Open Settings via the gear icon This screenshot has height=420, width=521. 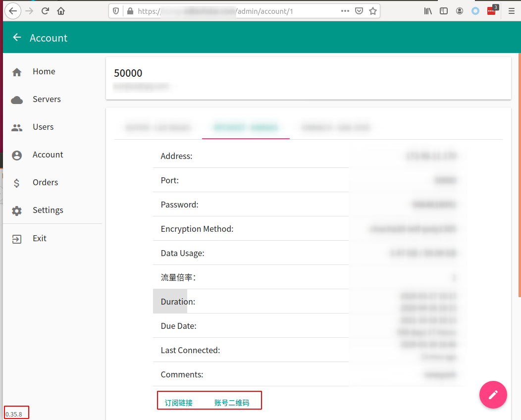click(16, 210)
